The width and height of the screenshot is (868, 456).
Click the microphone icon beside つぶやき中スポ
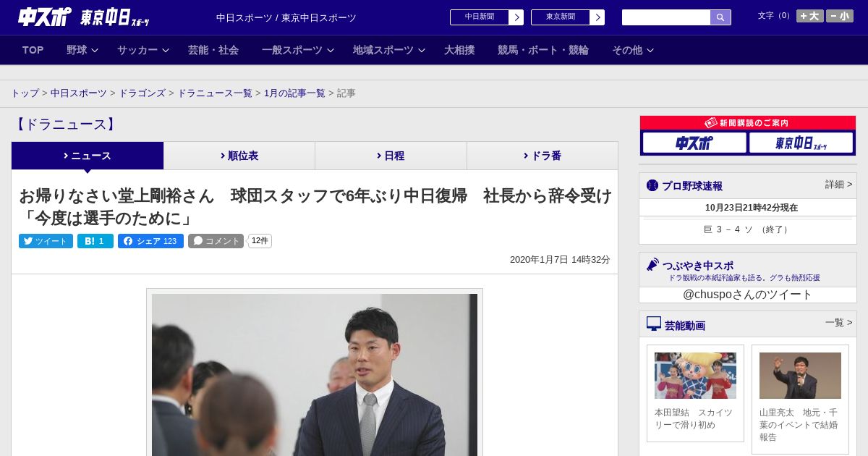coord(652,265)
